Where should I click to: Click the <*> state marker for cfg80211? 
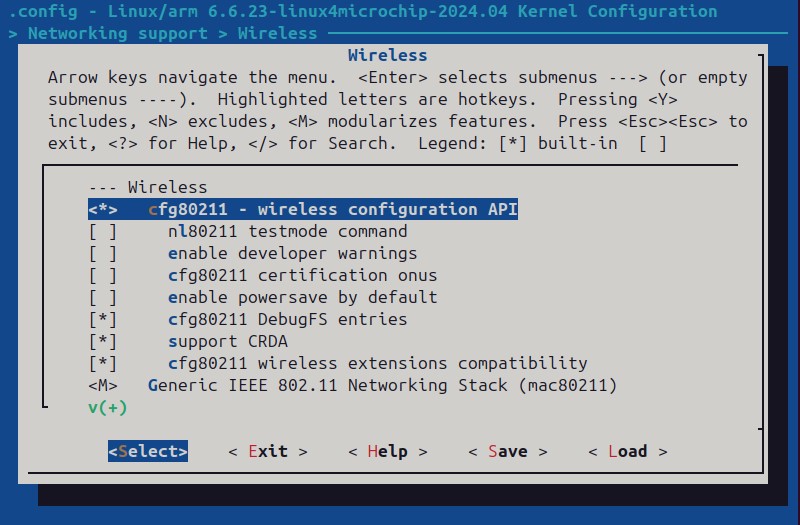(103, 209)
